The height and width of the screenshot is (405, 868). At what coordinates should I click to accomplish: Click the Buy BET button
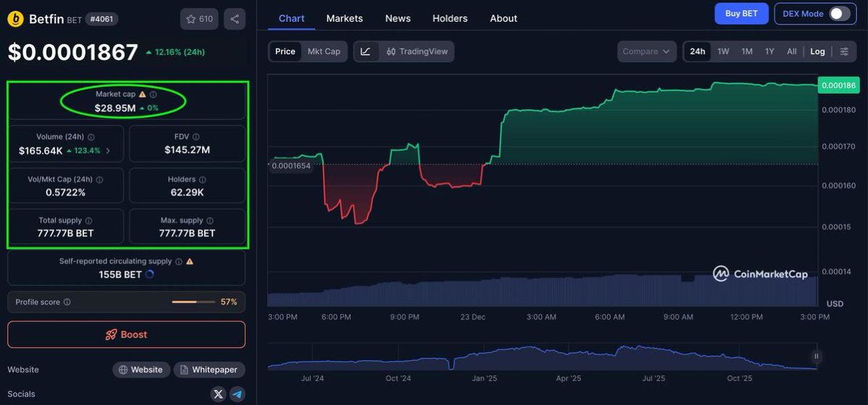pyautogui.click(x=741, y=14)
